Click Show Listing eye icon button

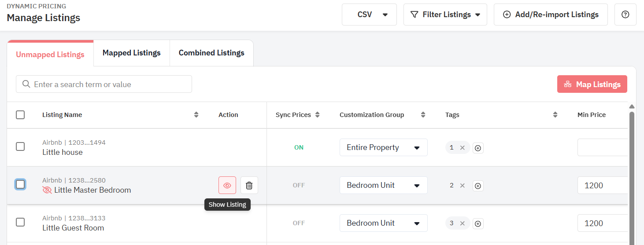tap(227, 185)
